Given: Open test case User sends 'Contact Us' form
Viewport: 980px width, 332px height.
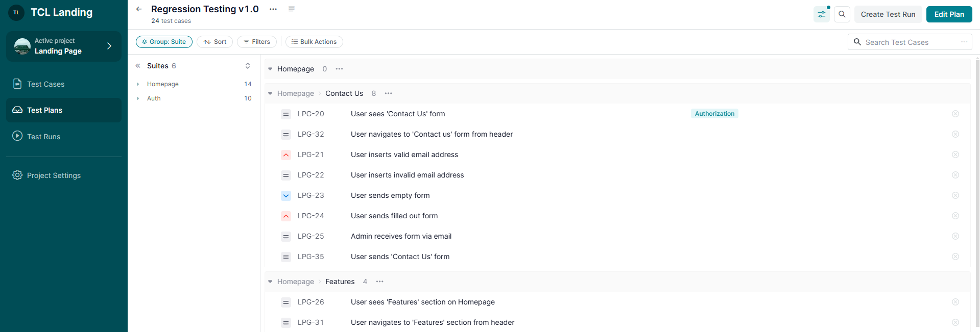Looking at the screenshot, I should click(x=400, y=257).
